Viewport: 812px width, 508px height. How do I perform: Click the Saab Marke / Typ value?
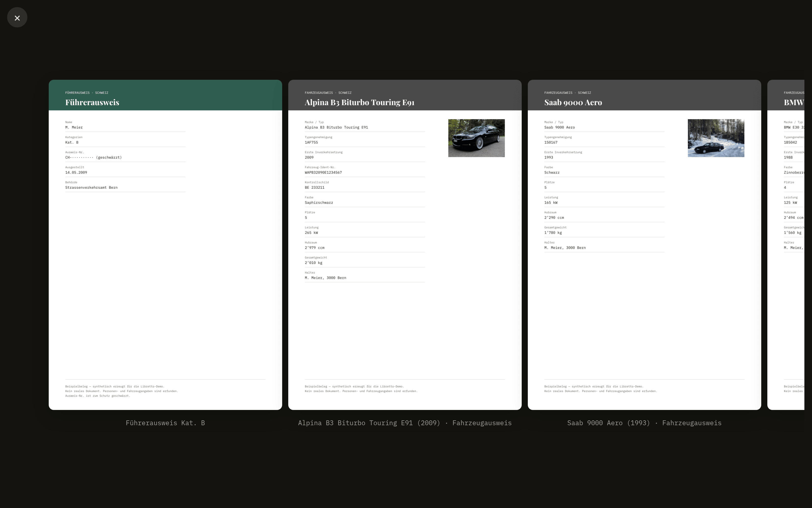click(x=559, y=127)
